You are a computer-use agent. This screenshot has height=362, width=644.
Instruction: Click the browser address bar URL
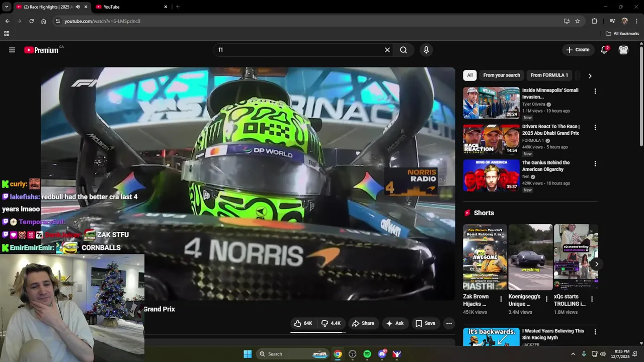click(102, 21)
